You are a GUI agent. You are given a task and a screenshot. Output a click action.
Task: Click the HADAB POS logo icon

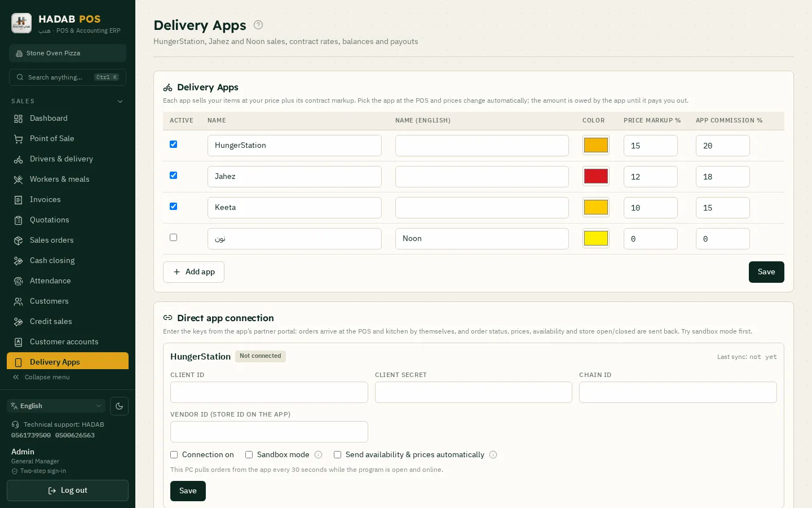coord(21,23)
